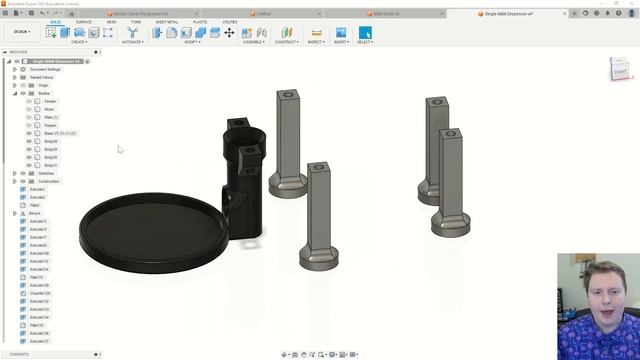Select the Extrude tool in Create group

tap(65, 33)
